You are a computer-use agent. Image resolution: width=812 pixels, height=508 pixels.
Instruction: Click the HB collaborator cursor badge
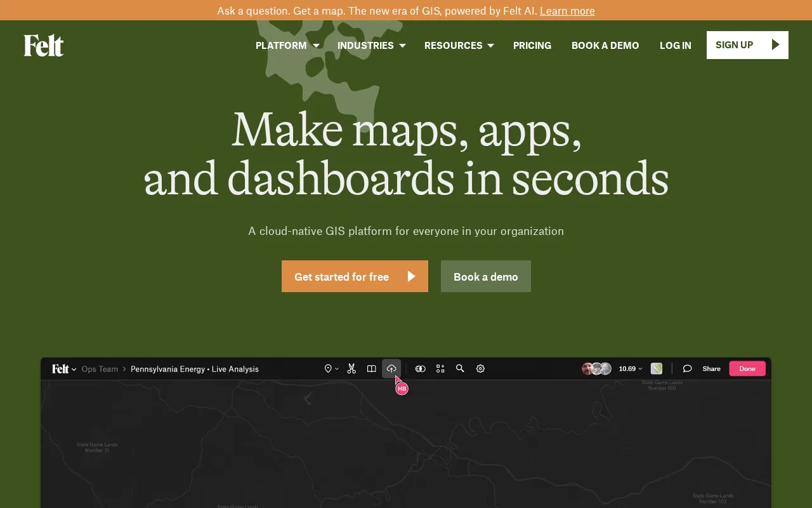point(402,388)
